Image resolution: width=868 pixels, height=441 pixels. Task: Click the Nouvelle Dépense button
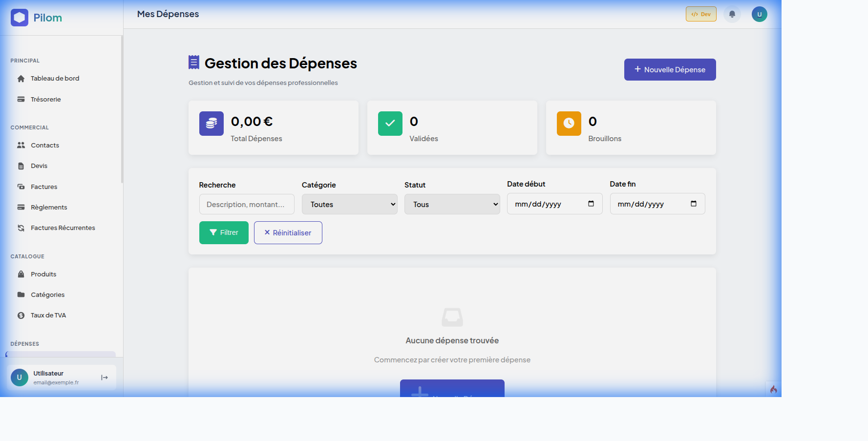pyautogui.click(x=670, y=69)
